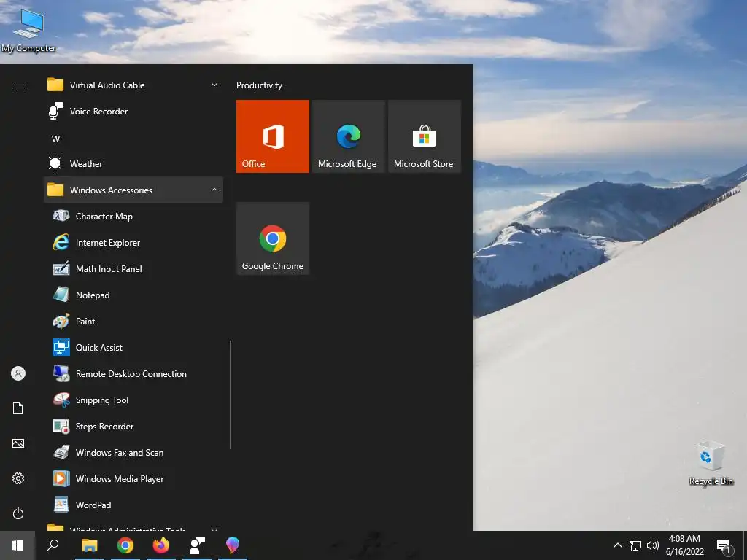Expand the Virtual Audio Cable folder
747x560 pixels.
pos(133,85)
